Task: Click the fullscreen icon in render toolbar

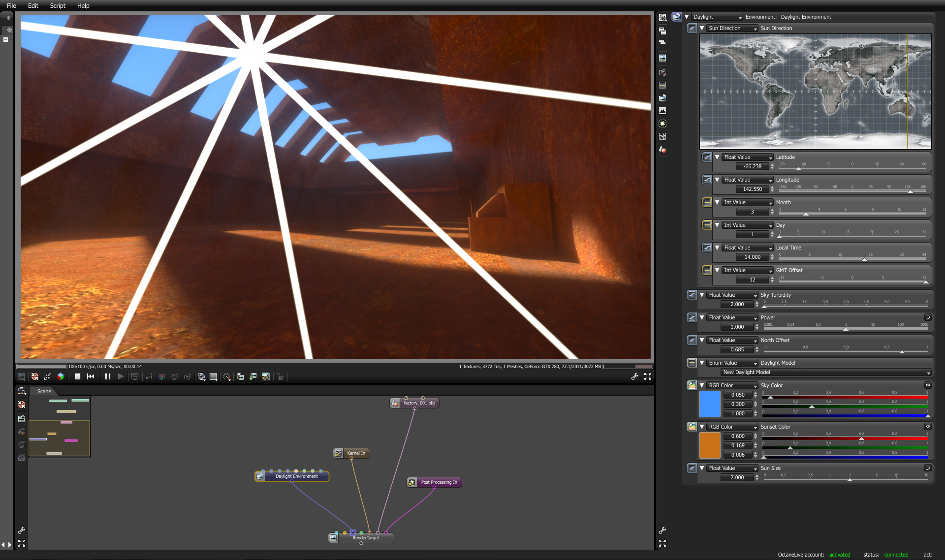Action: 648,376
